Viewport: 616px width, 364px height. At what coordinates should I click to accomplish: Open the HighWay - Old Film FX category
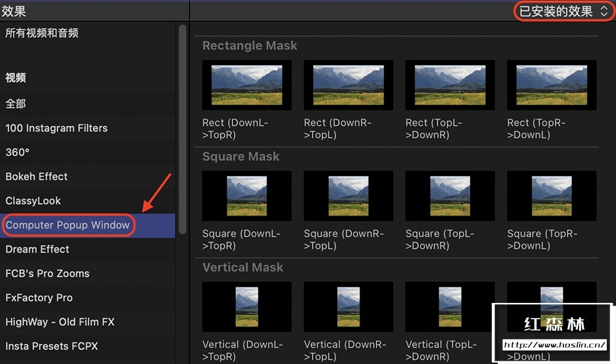tap(60, 322)
